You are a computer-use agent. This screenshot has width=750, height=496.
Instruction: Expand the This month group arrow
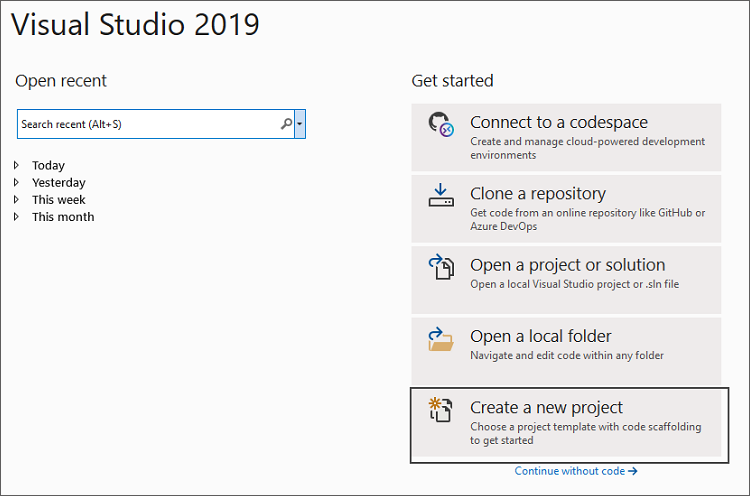click(x=17, y=216)
